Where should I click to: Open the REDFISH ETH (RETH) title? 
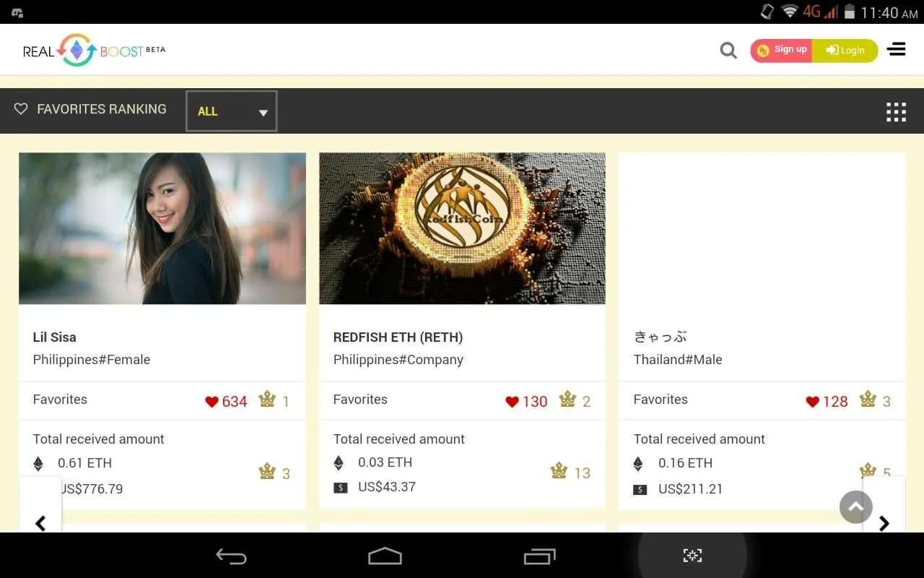398,337
